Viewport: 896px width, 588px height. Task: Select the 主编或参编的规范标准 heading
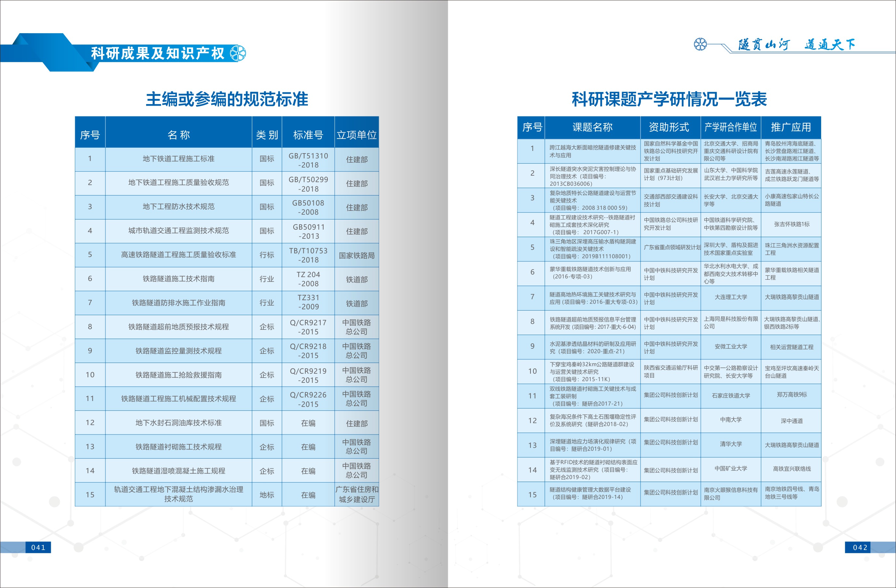click(x=227, y=99)
